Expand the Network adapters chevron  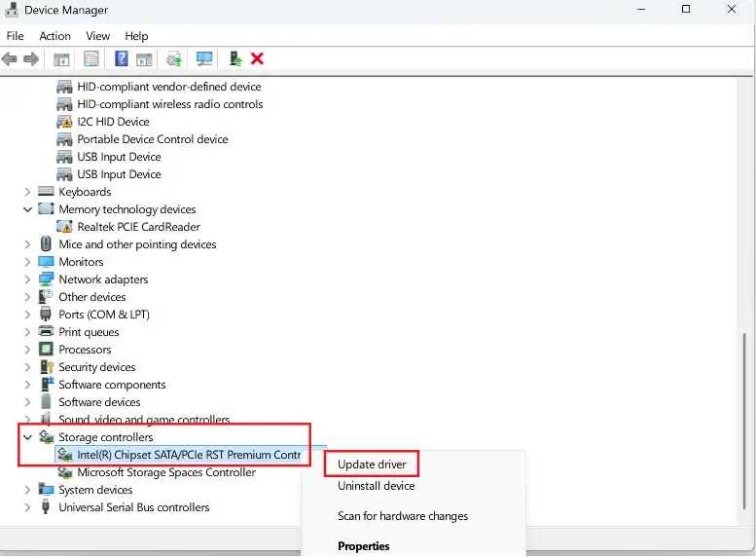pyautogui.click(x=27, y=279)
